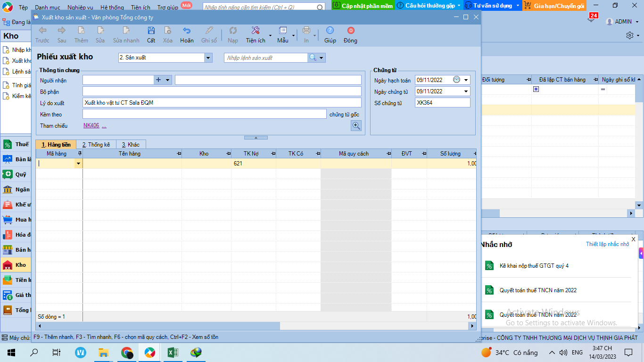The height and width of the screenshot is (362, 644).
Task: Click the In (print) toolbar icon
Action: click(x=306, y=31)
